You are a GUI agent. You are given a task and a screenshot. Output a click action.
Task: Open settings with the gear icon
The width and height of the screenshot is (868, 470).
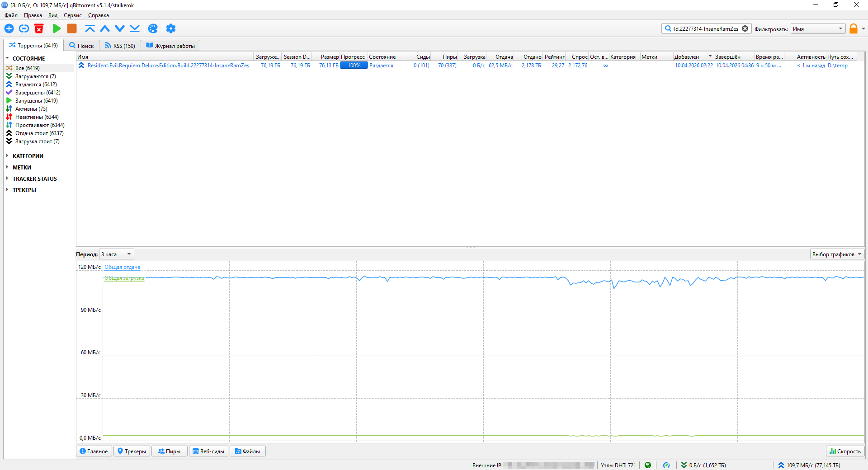click(170, 28)
